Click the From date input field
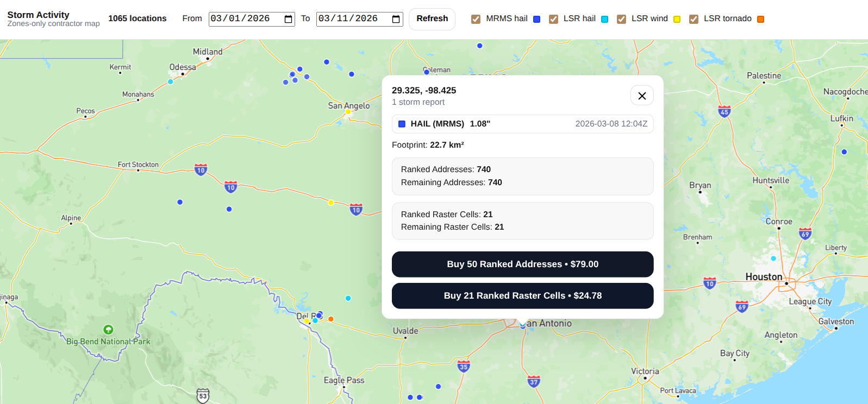The width and height of the screenshot is (868, 404). click(245, 19)
